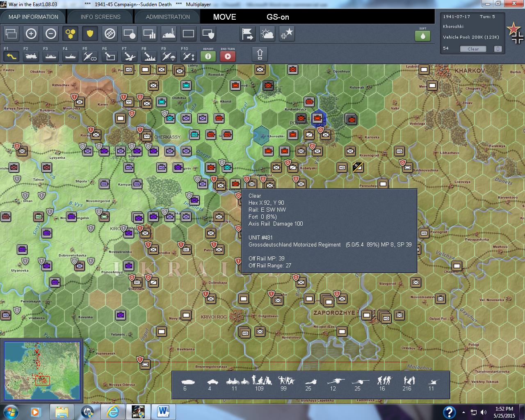Click the minimap overview

pos(42,371)
